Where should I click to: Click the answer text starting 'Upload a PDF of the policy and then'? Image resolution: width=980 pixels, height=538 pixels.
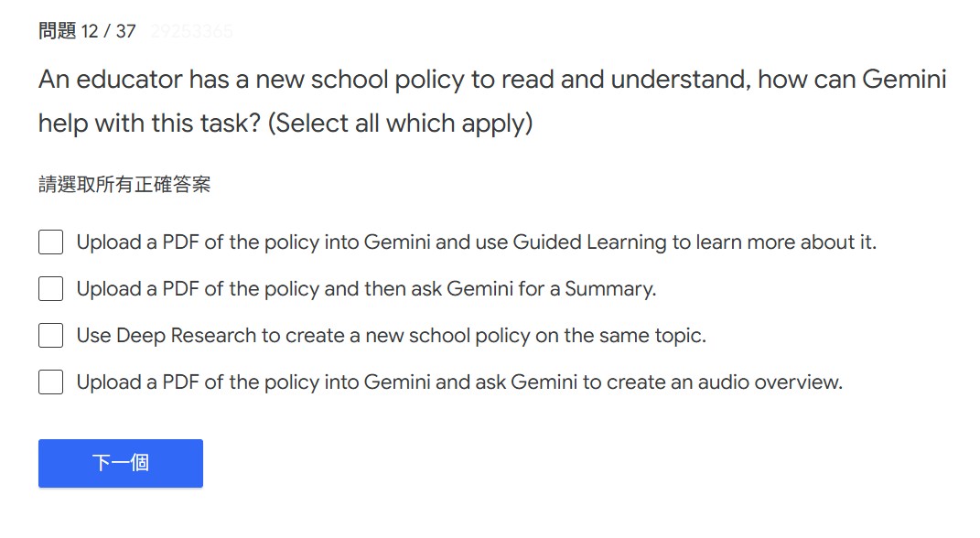click(366, 289)
